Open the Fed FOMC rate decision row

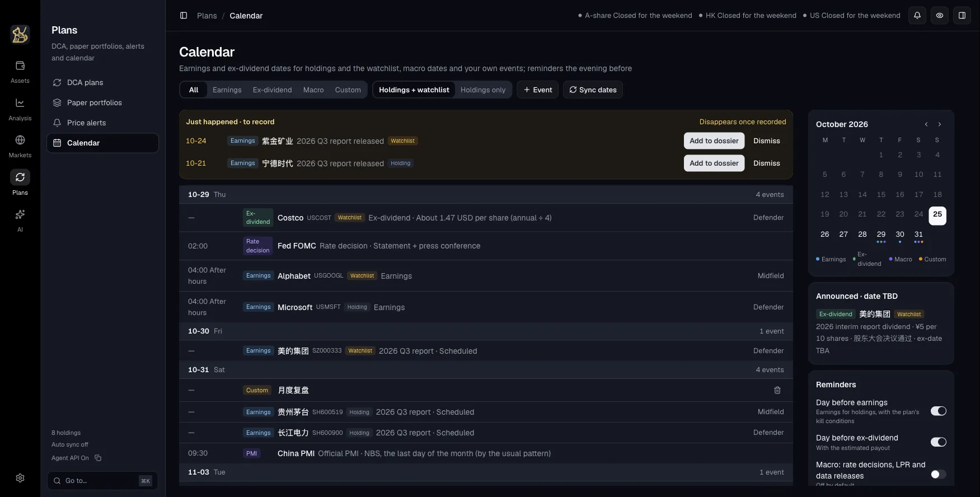pyautogui.click(x=486, y=246)
